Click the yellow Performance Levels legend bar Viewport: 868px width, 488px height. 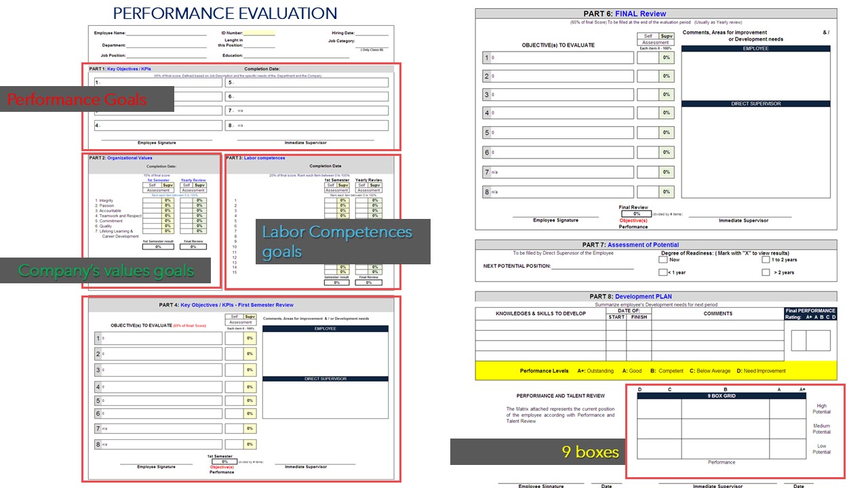coord(655,371)
